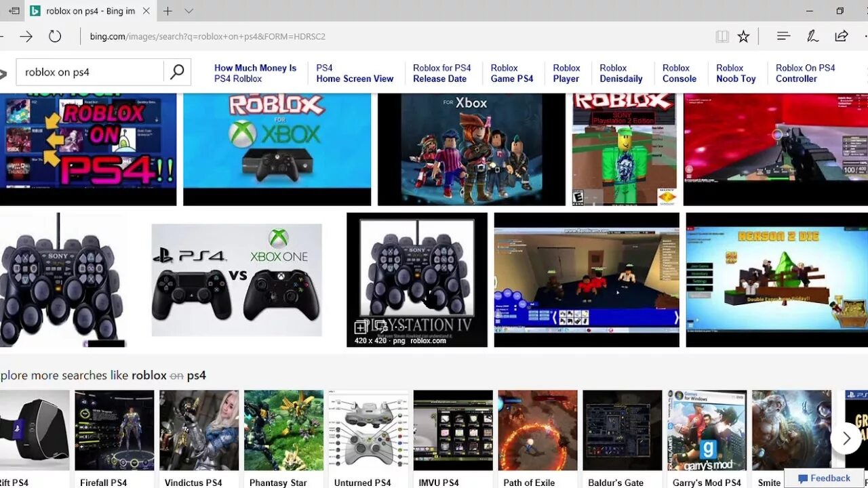This screenshot has width=868, height=488.
Task: Open Roblox Game PS4 suggestion
Action: (512, 73)
